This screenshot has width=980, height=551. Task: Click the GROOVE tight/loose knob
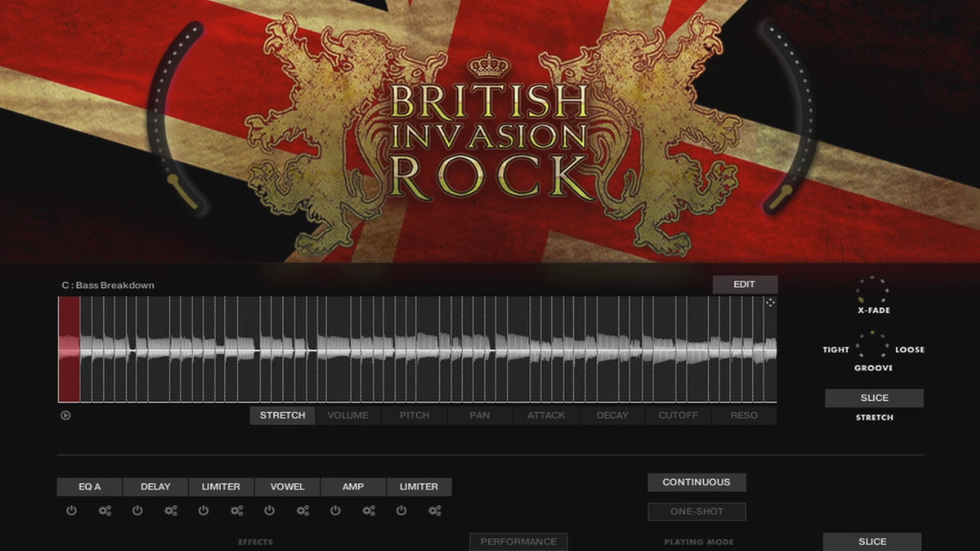click(x=872, y=348)
